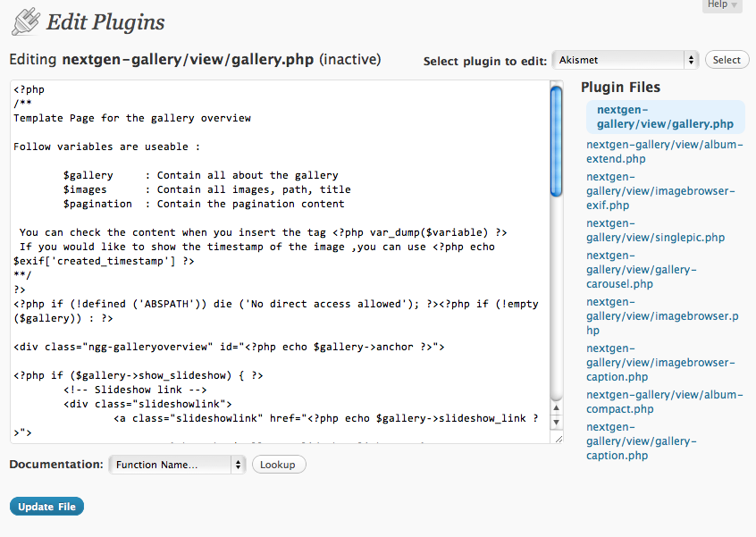756x537 pixels.
Task: Click the '$images : Contain all images, path, title' line
Action: [x=206, y=189]
